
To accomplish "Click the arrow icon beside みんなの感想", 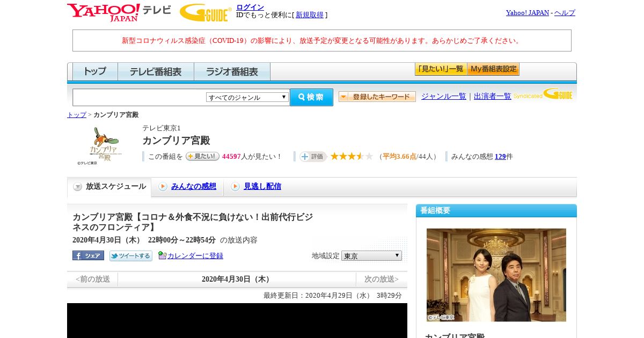I will click(163, 187).
